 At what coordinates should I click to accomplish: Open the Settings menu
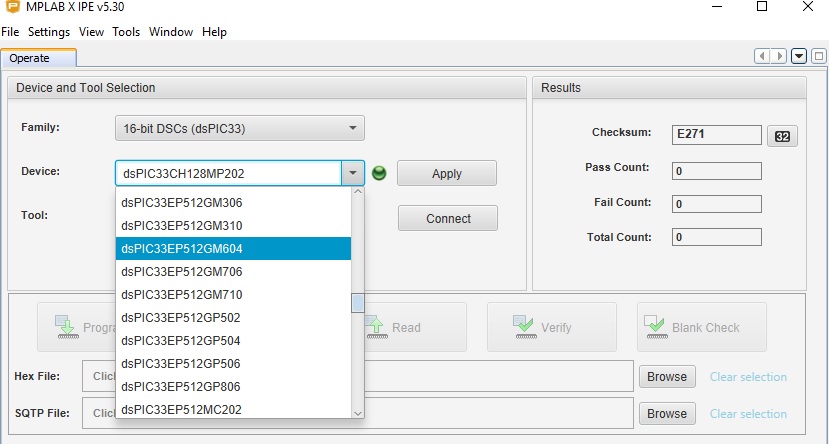[49, 32]
